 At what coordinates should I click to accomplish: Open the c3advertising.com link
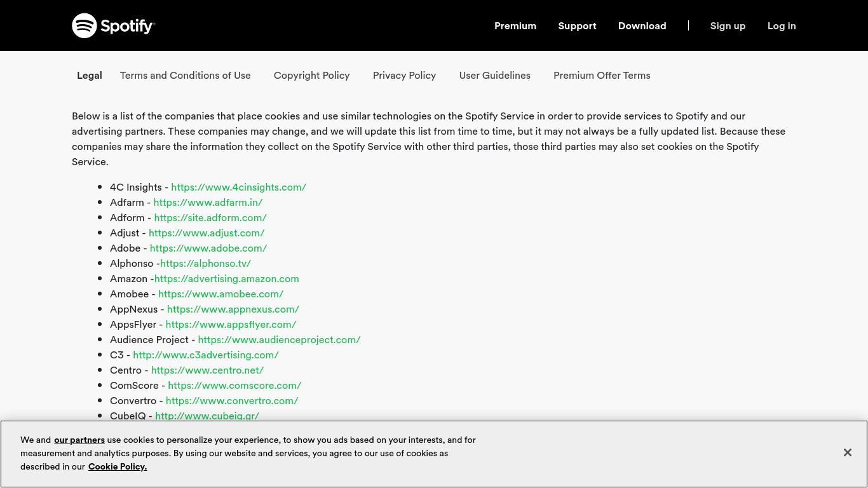206,355
